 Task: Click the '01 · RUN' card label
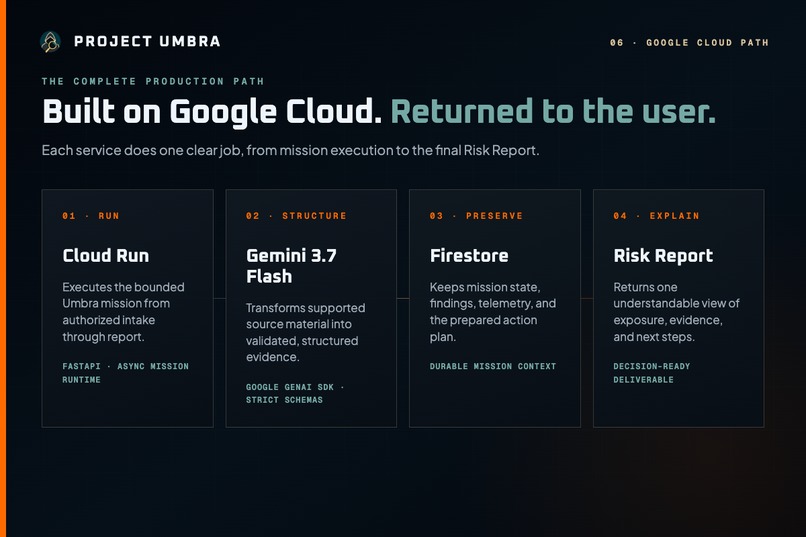click(91, 216)
